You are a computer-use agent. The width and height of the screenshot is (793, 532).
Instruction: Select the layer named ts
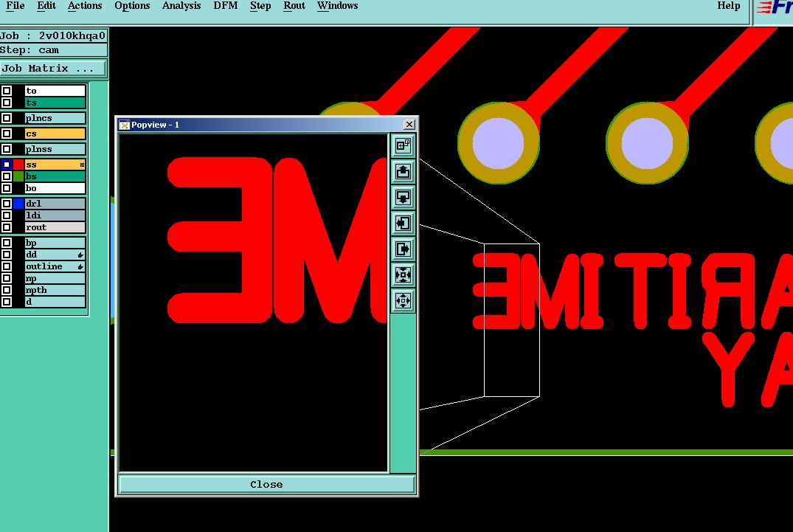pyautogui.click(x=55, y=103)
